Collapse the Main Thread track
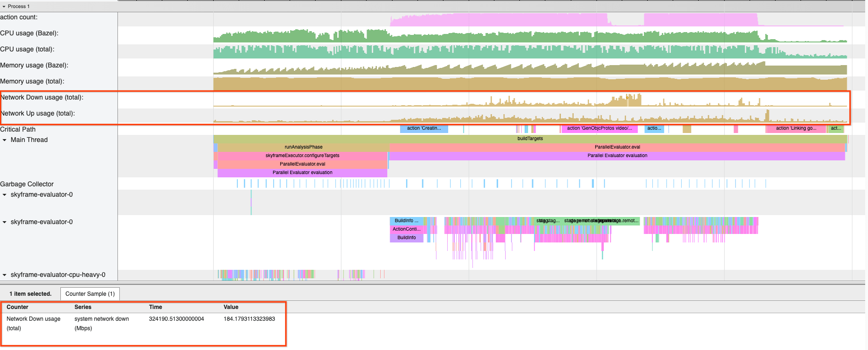The height and width of the screenshot is (350, 868). tap(5, 140)
